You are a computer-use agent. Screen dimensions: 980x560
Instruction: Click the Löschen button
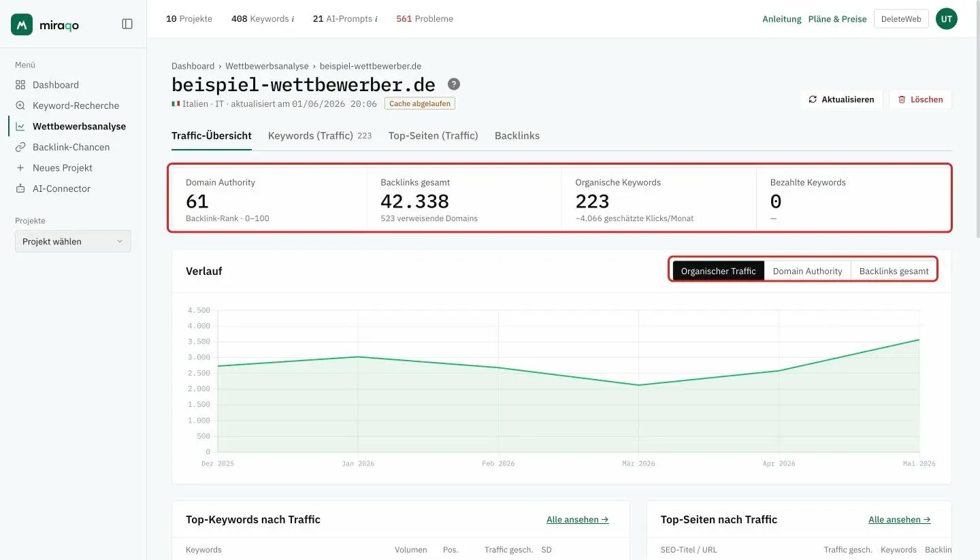920,99
